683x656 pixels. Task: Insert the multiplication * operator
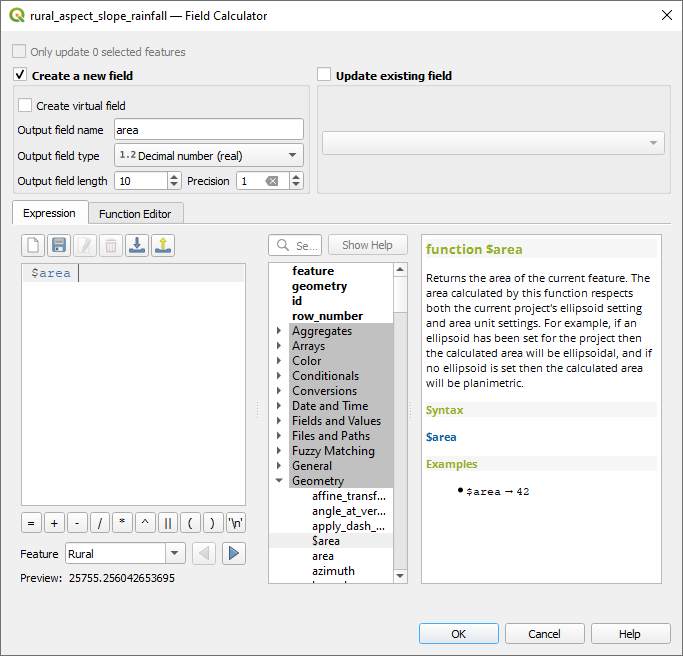[x=122, y=522]
